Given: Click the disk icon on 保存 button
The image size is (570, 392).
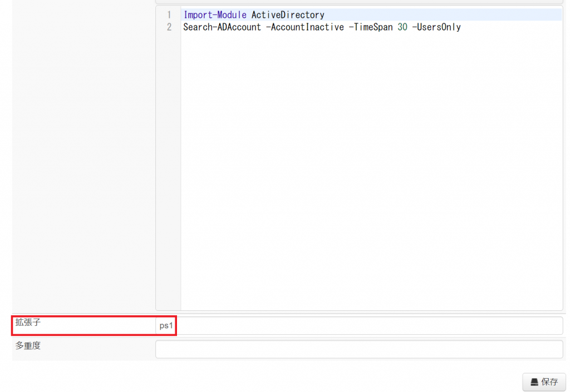Looking at the screenshot, I should (534, 383).
